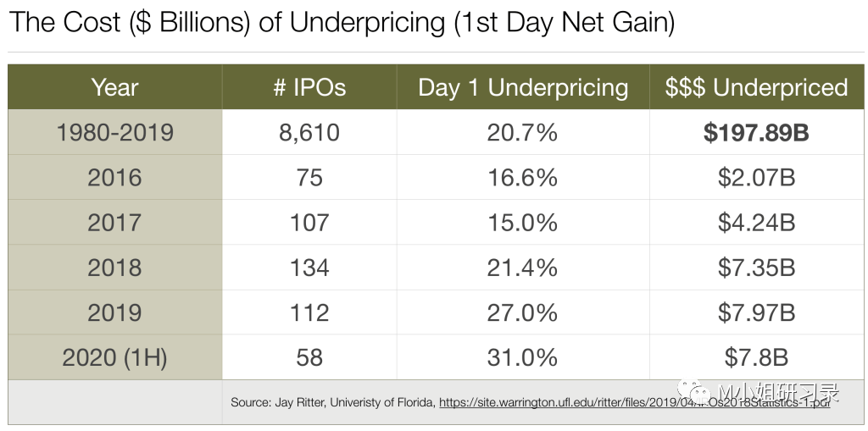This screenshot has width=868, height=431.
Task: Select the $7.97B underpriced amount
Action: pyautogui.click(x=756, y=312)
